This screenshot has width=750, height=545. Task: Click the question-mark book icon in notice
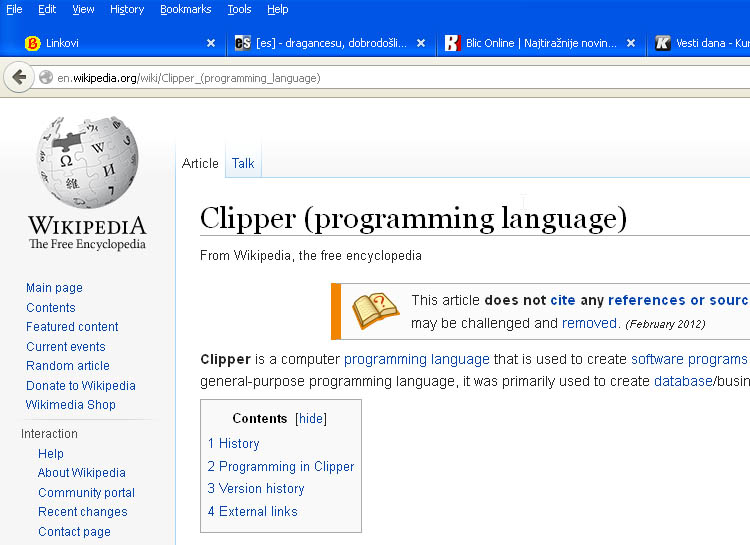[x=375, y=310]
